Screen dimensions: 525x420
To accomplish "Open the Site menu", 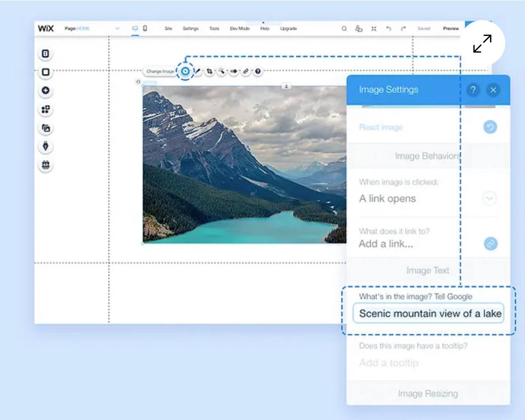I will coord(168,28).
